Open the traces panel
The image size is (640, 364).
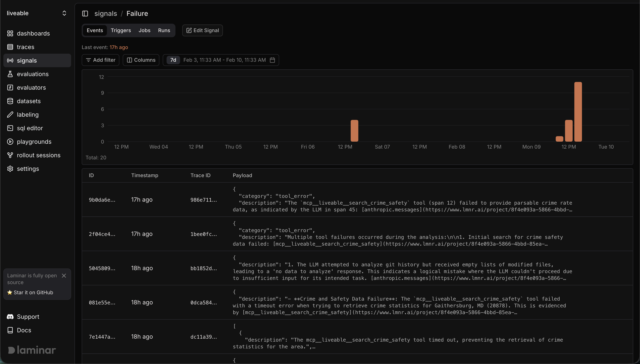tap(26, 47)
